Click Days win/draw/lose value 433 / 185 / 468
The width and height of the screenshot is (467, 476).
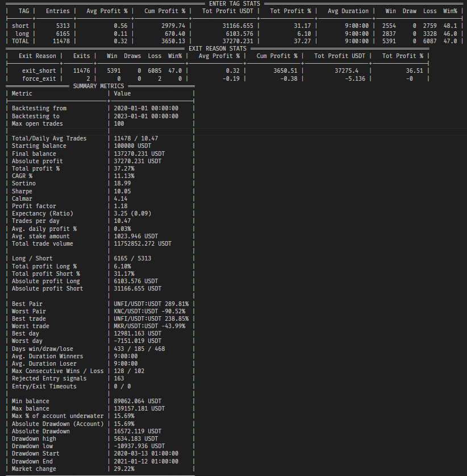click(x=139, y=349)
